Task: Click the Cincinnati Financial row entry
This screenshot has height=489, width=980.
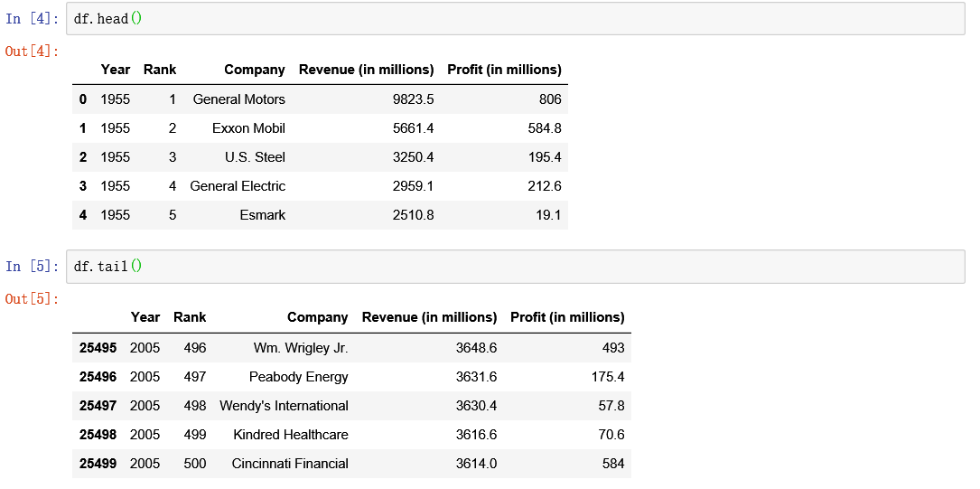Action: [x=290, y=464]
